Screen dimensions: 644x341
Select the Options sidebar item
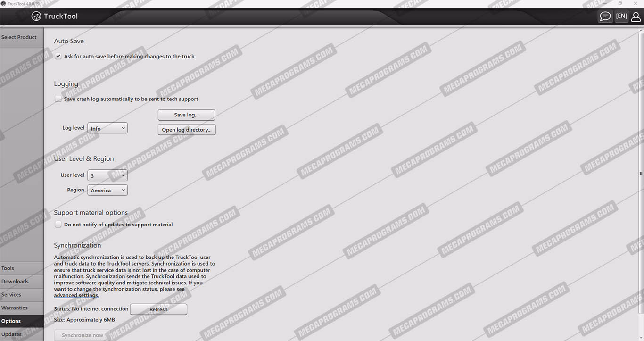[x=22, y=321]
